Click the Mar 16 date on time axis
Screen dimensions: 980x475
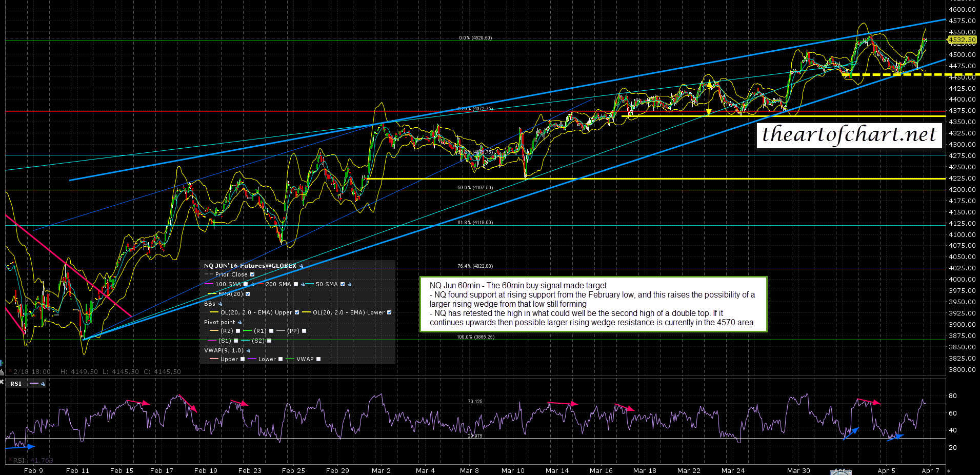coord(601,470)
